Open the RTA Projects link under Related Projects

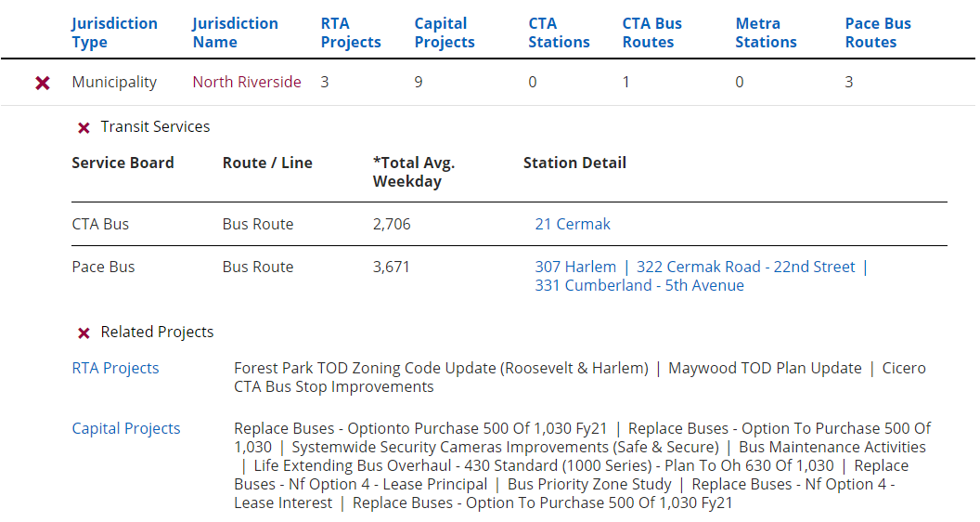tap(116, 368)
